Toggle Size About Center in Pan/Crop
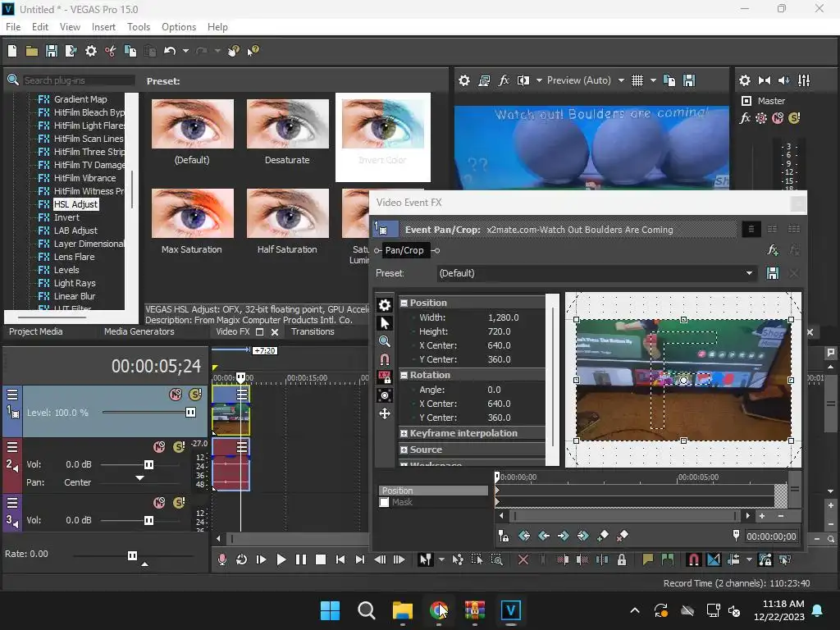 [385, 395]
